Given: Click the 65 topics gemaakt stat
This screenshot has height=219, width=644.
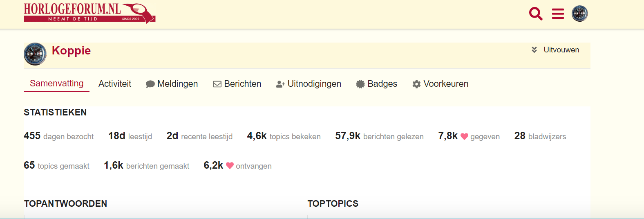Looking at the screenshot, I should (x=56, y=165).
